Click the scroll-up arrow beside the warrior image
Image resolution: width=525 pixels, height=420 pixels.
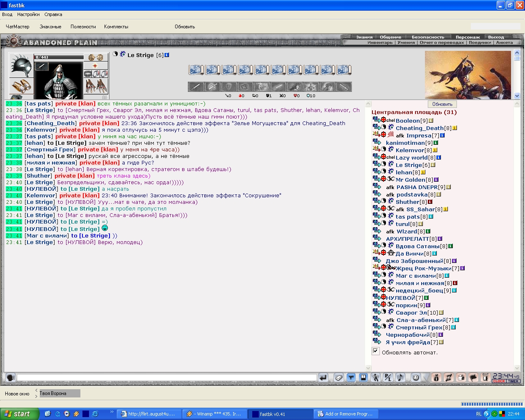click(517, 53)
